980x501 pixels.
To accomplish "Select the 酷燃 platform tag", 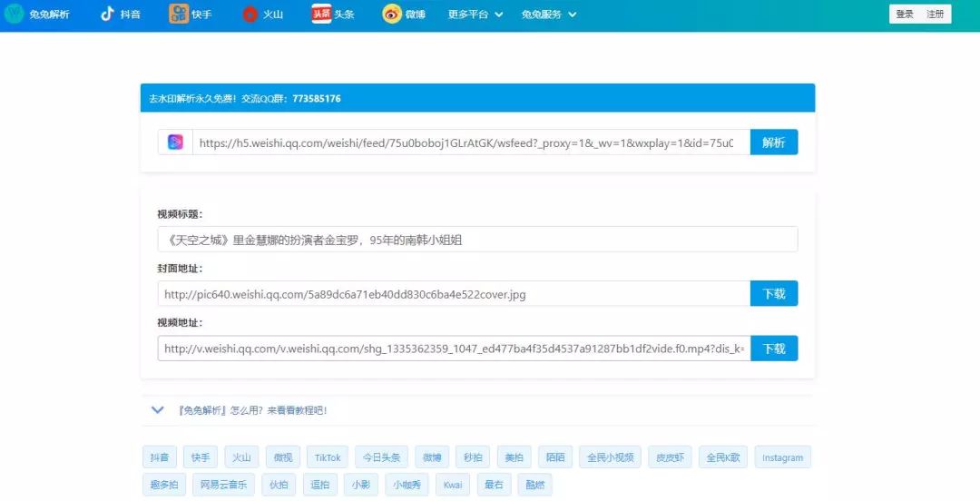I will click(535, 485).
